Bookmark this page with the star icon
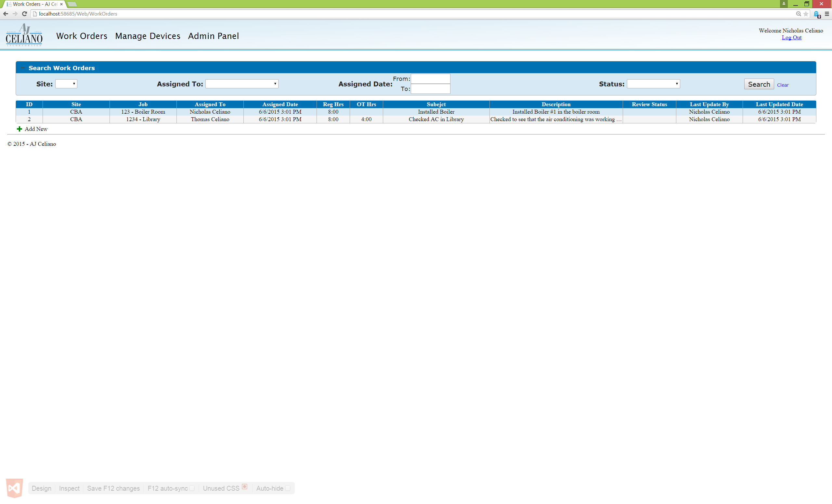The image size is (832, 504). (x=806, y=14)
